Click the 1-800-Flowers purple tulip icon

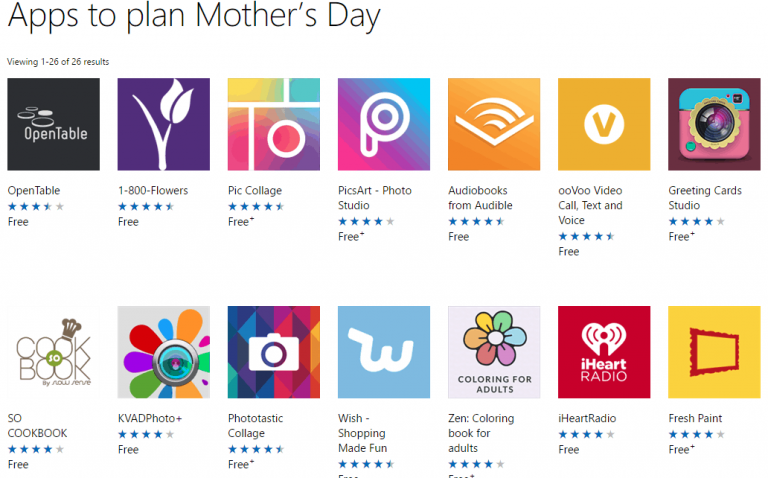pos(164,124)
